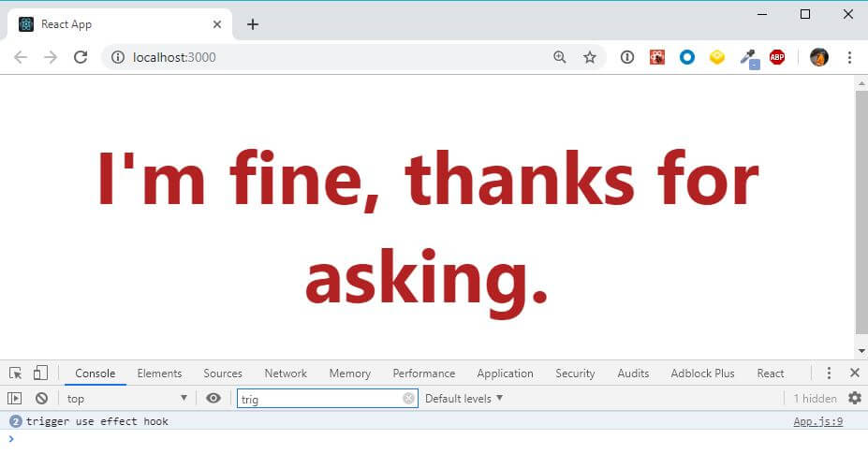View site information icon in address bar

[x=117, y=57]
